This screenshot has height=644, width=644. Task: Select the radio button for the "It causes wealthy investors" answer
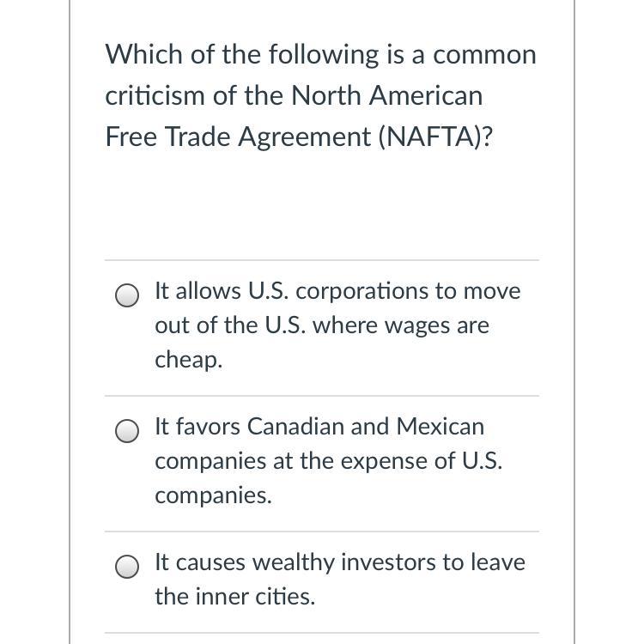click(127, 568)
